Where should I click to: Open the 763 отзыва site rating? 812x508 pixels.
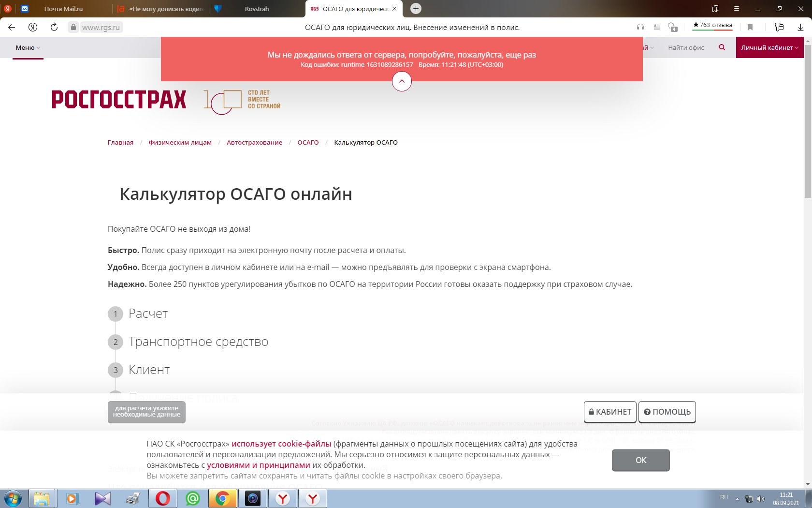(x=712, y=26)
